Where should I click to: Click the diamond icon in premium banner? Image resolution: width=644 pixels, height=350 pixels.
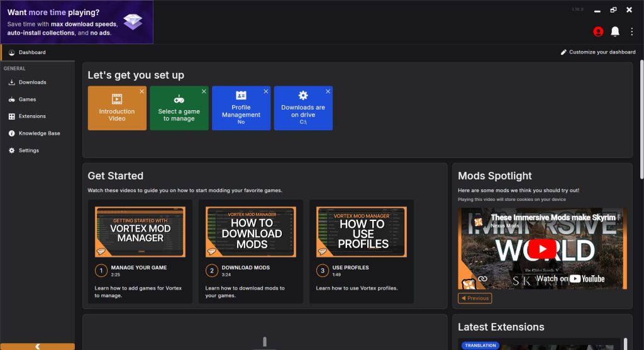(x=133, y=21)
